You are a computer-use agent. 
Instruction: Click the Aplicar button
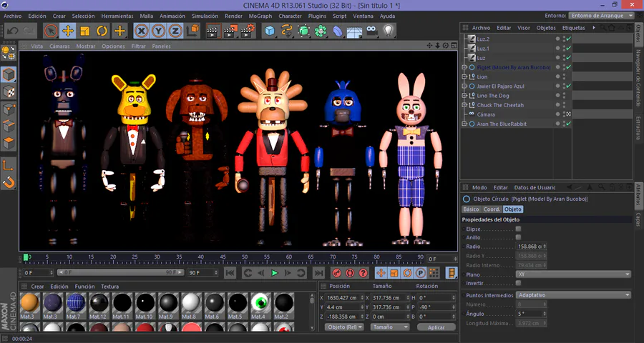click(436, 327)
